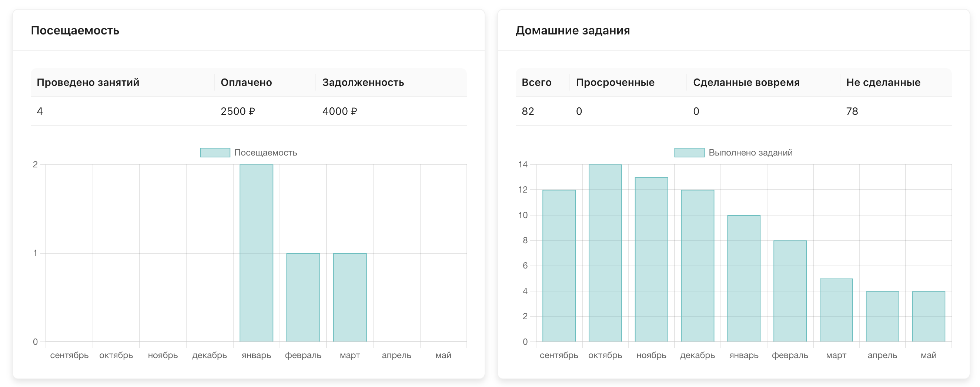Click the Сделанные вовремя column header

pos(747,82)
